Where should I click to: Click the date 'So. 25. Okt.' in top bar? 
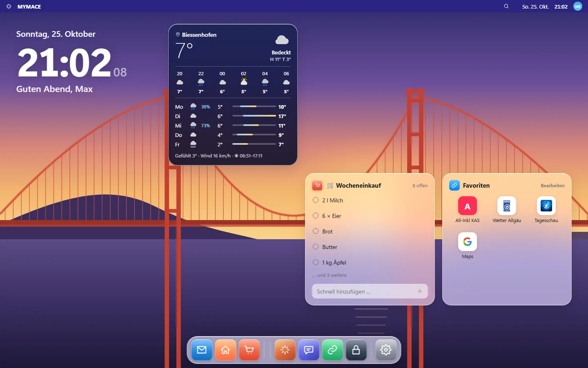pos(535,7)
